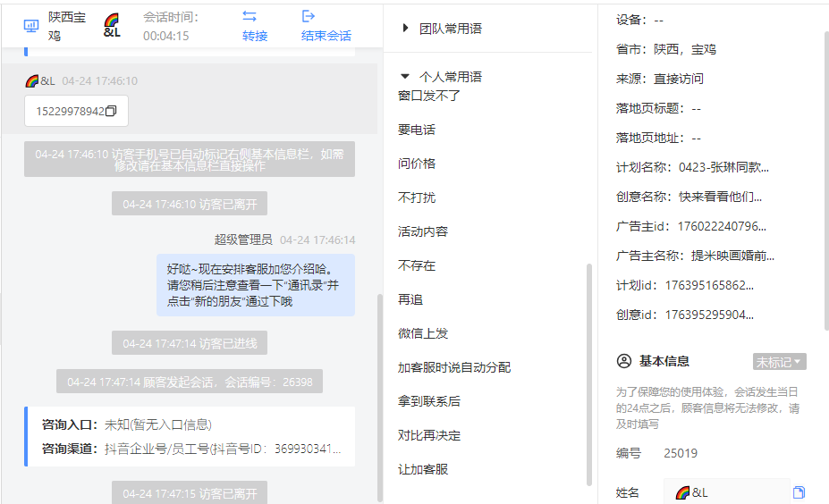Click the 访客手机号已自动标记 notice
829x504 pixels.
pyautogui.click(x=190, y=159)
